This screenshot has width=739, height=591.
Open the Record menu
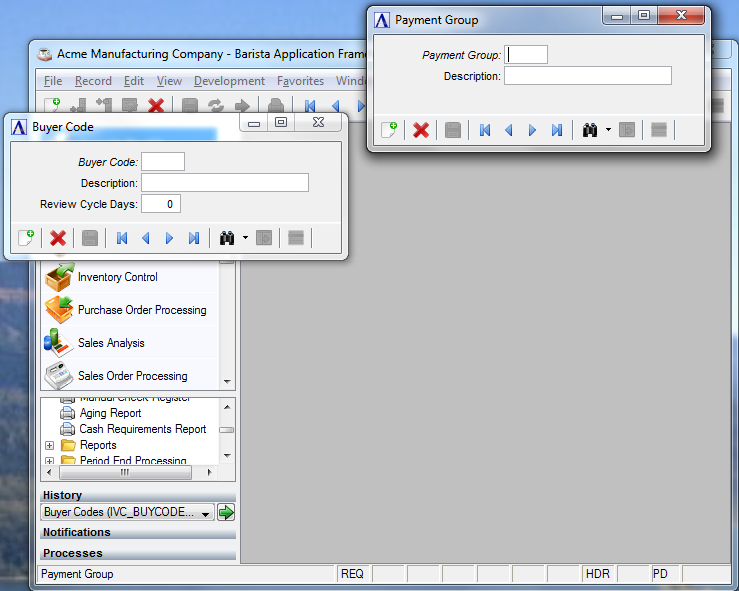point(93,81)
